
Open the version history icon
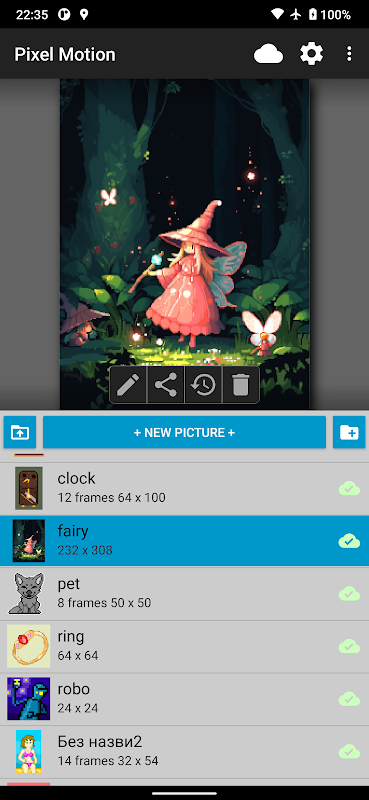pyautogui.click(x=203, y=385)
